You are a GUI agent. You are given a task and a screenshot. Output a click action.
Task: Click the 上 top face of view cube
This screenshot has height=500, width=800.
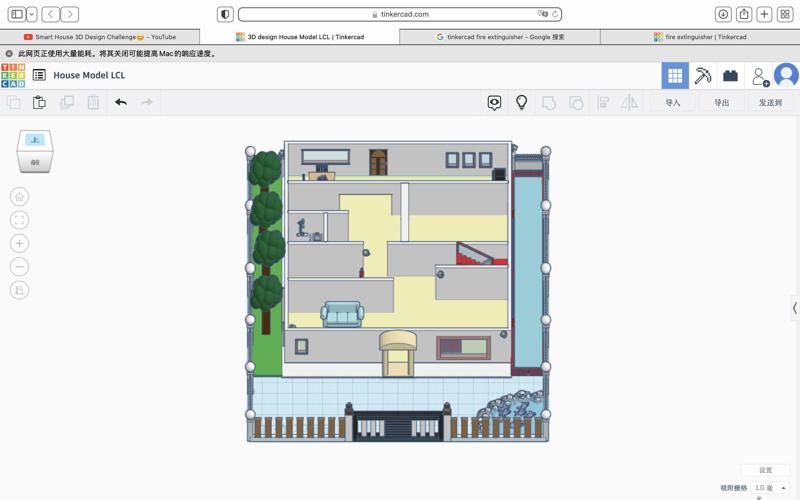35,140
